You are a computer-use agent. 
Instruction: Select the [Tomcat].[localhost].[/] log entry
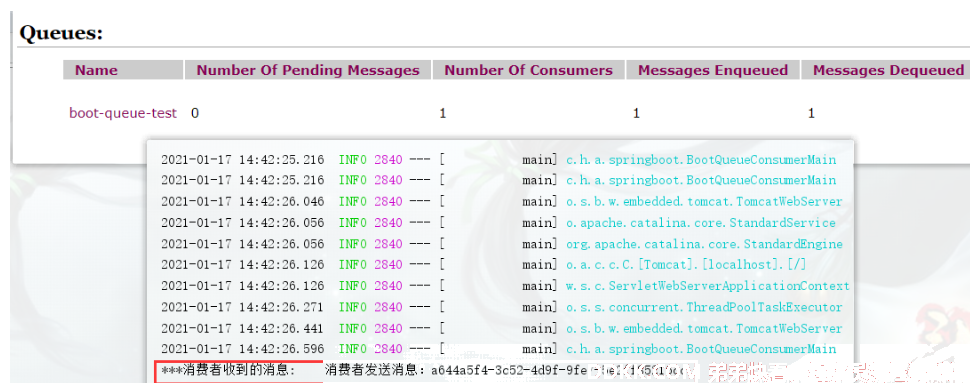tap(502, 265)
